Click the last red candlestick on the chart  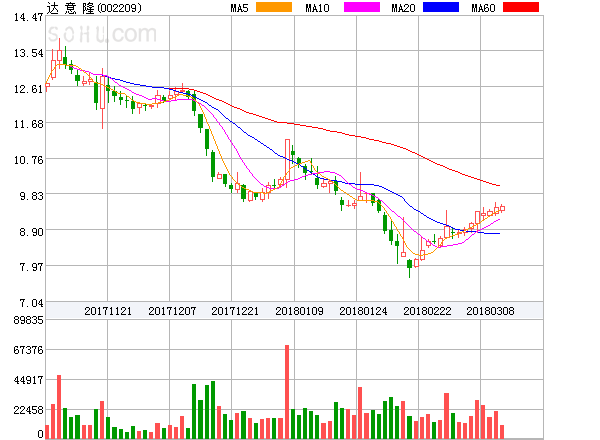pos(502,208)
